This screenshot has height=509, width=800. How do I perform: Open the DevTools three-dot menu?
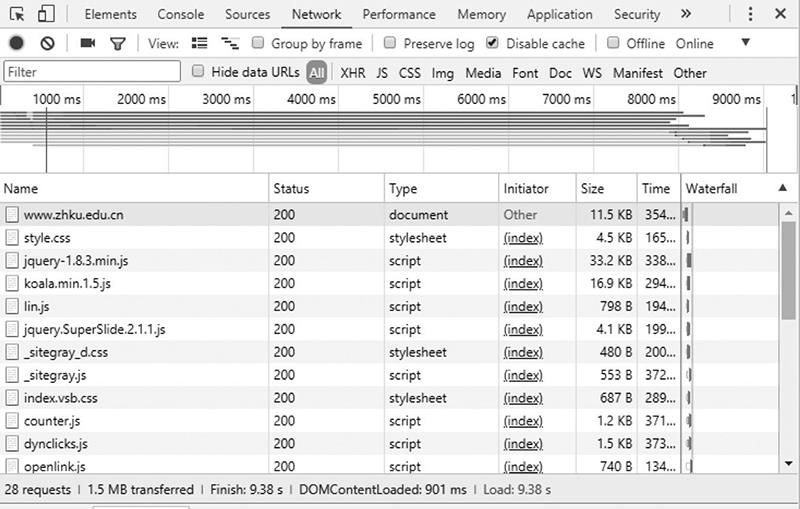[x=750, y=14]
